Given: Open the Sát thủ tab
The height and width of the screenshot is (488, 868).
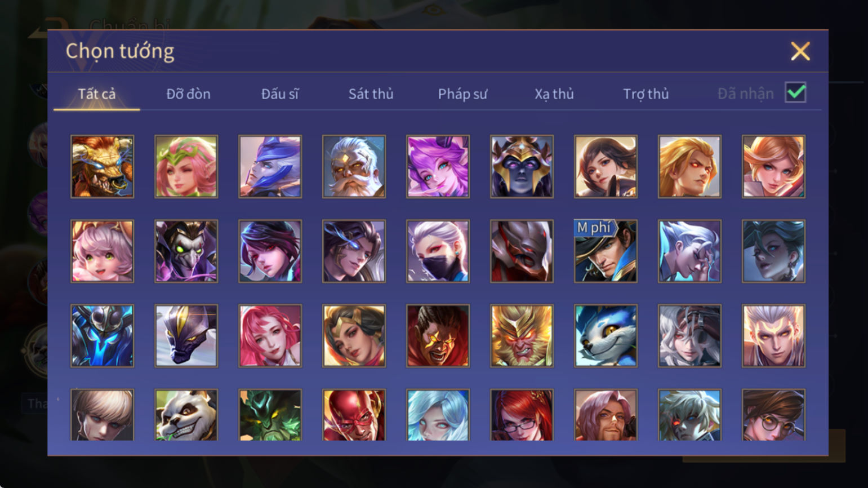Looking at the screenshot, I should click(371, 94).
